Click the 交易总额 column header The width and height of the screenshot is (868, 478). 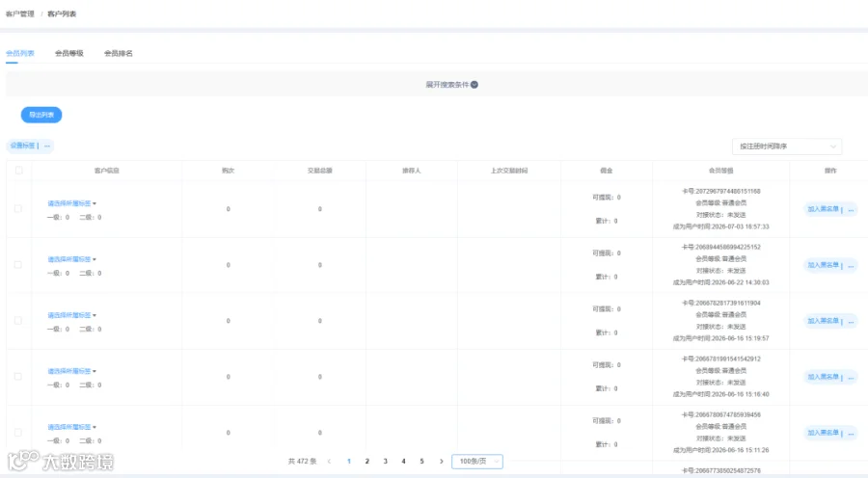[320, 171]
